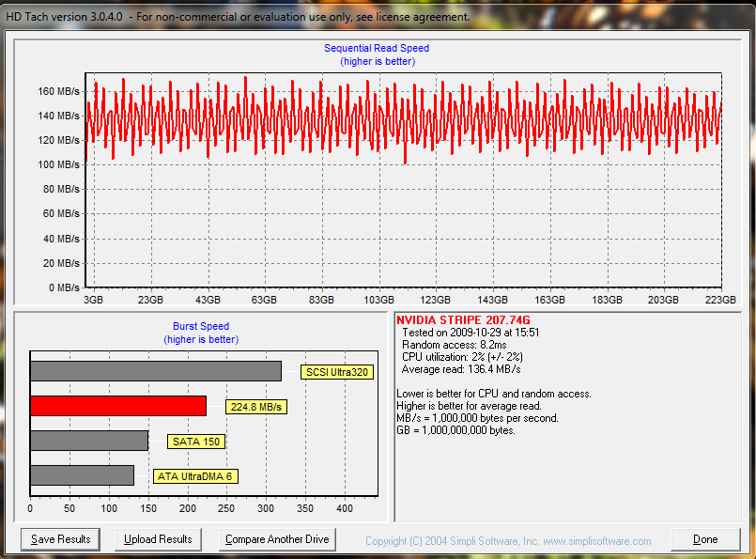Click the SATA 150 label
The height and width of the screenshot is (559, 756).
(x=195, y=442)
